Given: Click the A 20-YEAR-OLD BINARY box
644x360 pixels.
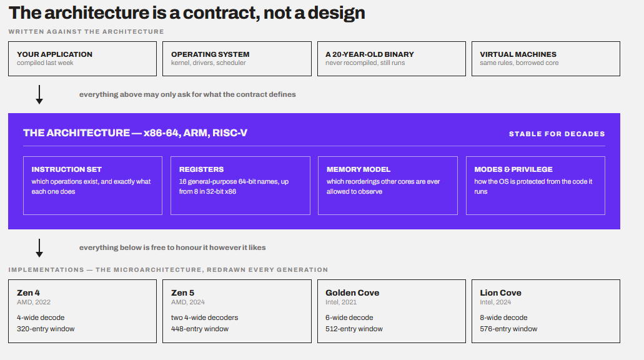Looking at the screenshot, I should click(392, 59).
